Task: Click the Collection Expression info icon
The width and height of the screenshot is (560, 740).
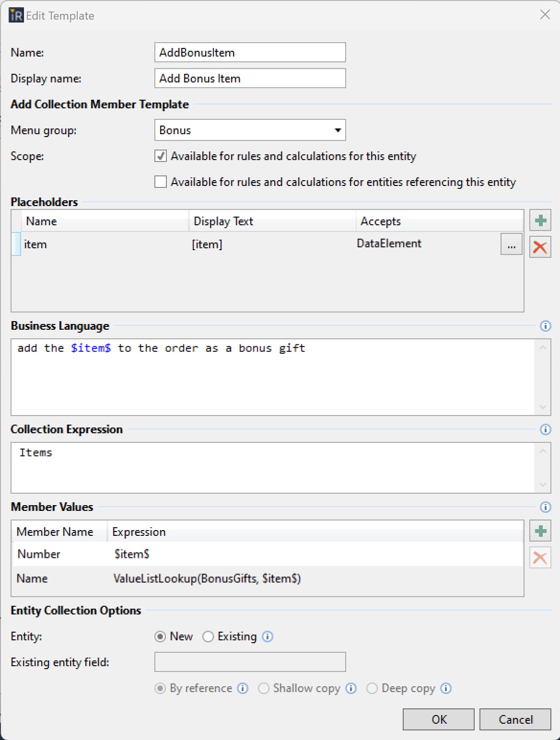Action: 545,429
